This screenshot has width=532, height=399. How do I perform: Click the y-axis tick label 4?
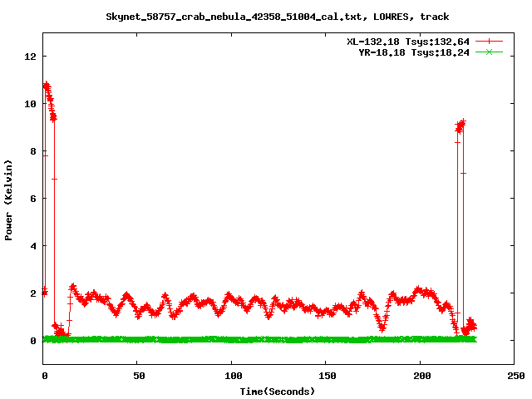point(33,246)
